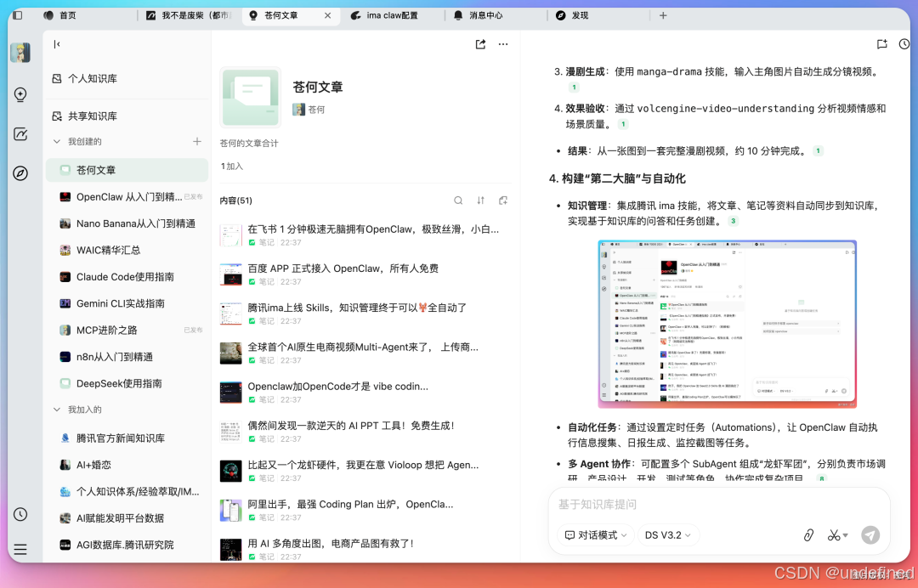Open a new tab with the plus button
918x588 pixels.
click(x=663, y=15)
